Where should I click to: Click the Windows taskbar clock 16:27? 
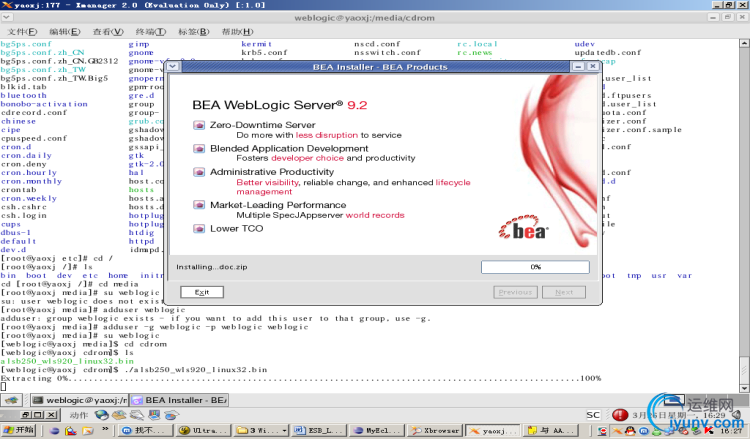pos(732,431)
